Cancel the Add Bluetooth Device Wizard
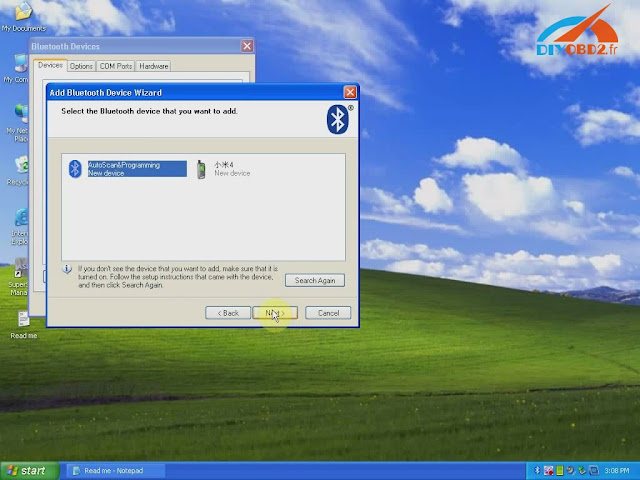The image size is (640, 480). pos(328,313)
